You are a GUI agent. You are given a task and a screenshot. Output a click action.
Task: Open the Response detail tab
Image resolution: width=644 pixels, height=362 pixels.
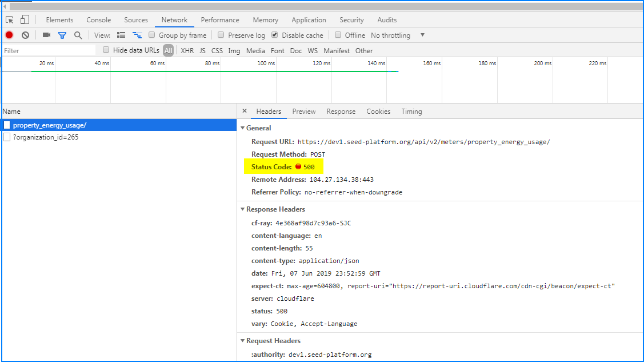(x=341, y=112)
